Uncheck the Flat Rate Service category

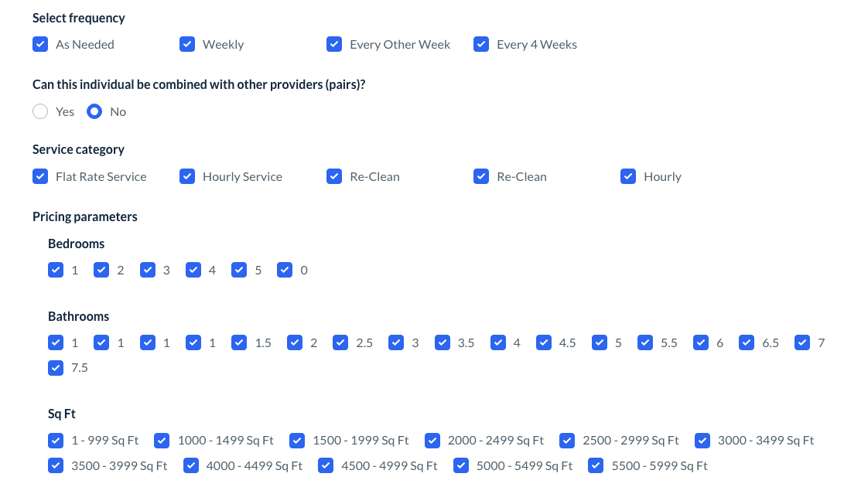[40, 176]
